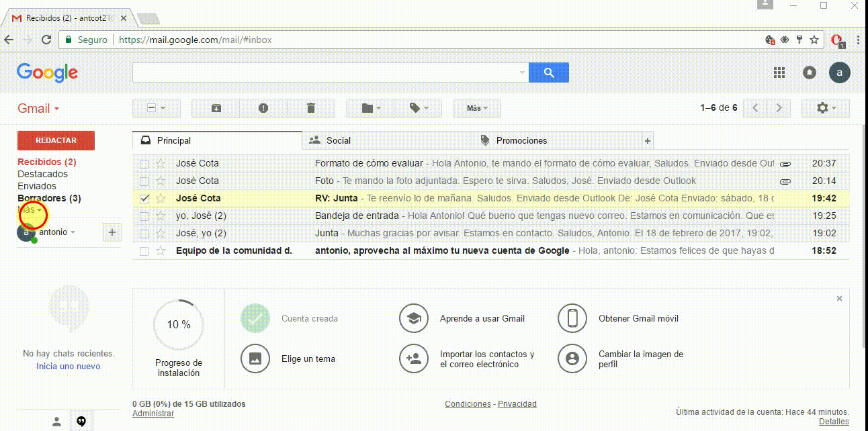Image resolution: width=868 pixels, height=431 pixels.
Task: Star the Foto message
Action: (161, 181)
